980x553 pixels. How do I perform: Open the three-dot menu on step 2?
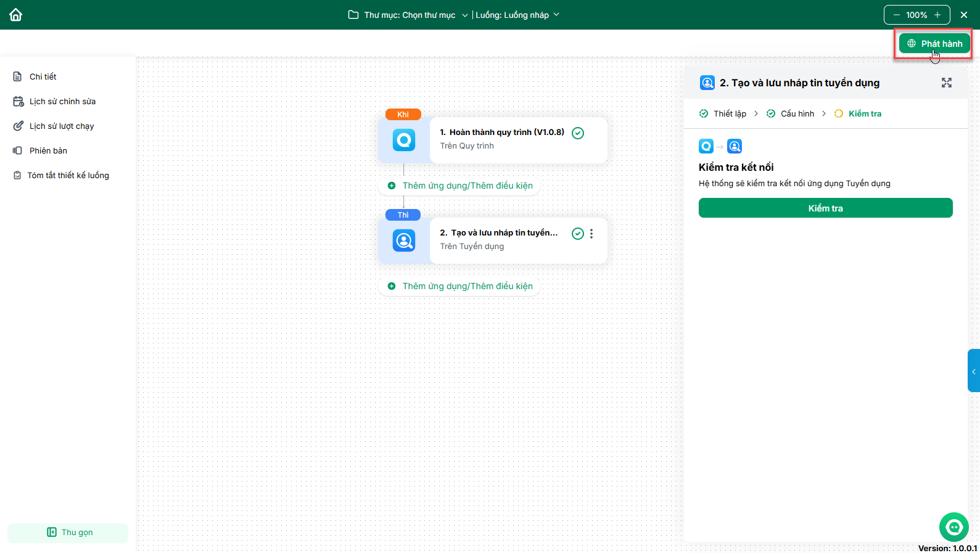pos(591,234)
